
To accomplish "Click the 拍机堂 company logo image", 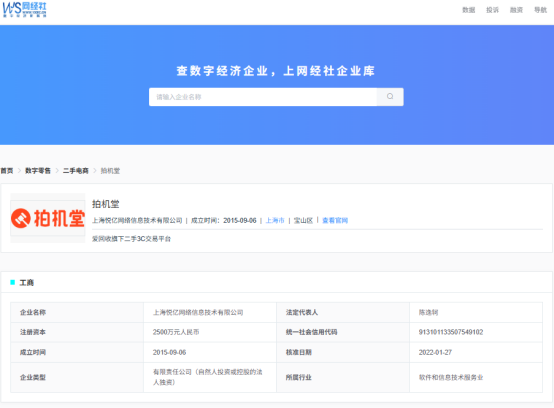I will [48, 218].
